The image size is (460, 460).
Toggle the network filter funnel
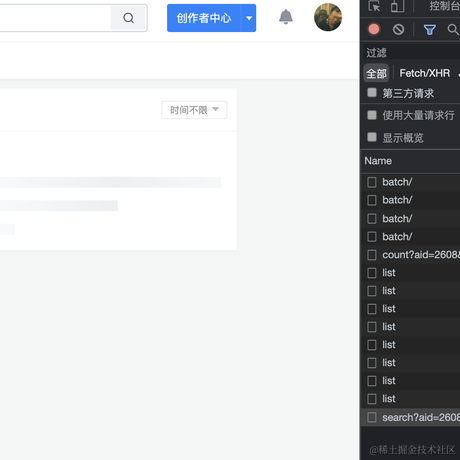pyautogui.click(x=430, y=30)
